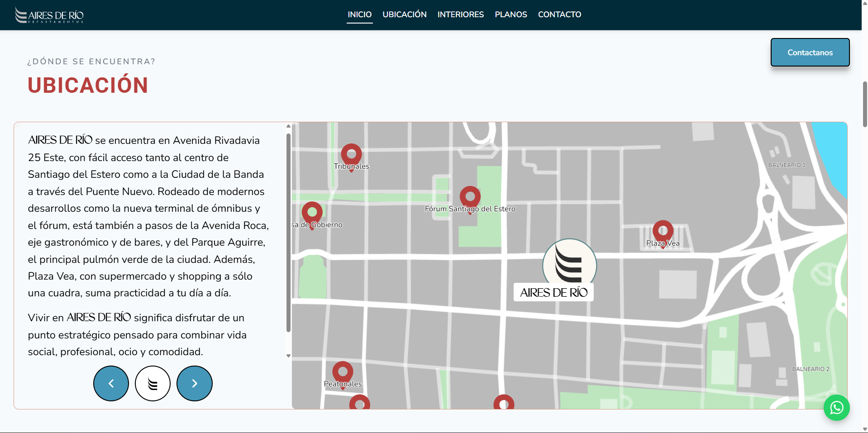Viewport: 868px width, 433px height.
Task: Click the bottom-center partially visible map pin
Action: [504, 402]
